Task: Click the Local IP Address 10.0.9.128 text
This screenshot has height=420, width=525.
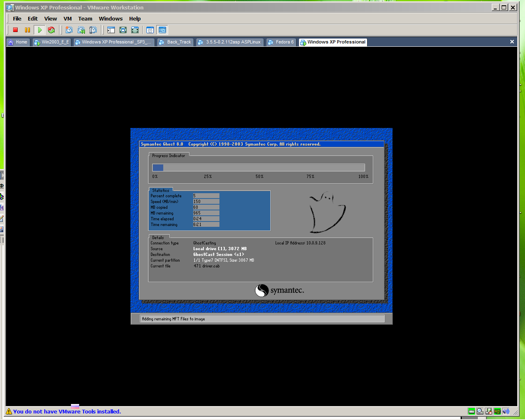Action: pyautogui.click(x=300, y=243)
